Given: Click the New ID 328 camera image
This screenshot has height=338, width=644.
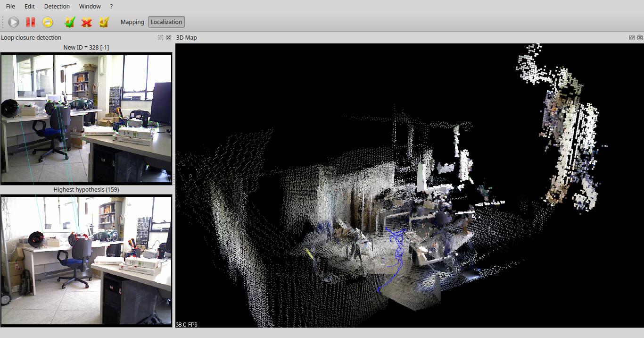Looking at the screenshot, I should tap(86, 118).
